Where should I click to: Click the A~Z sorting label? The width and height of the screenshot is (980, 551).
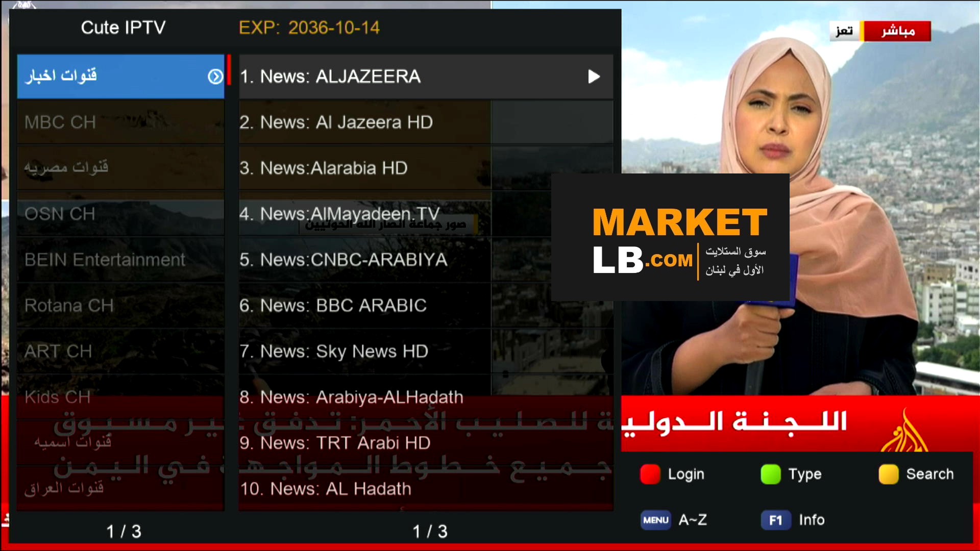tap(693, 520)
